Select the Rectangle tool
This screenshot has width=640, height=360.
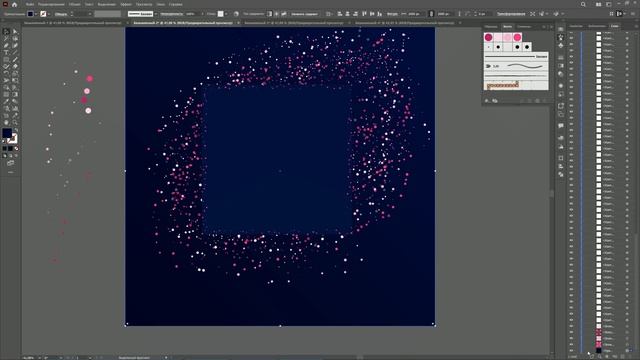(x=6, y=60)
